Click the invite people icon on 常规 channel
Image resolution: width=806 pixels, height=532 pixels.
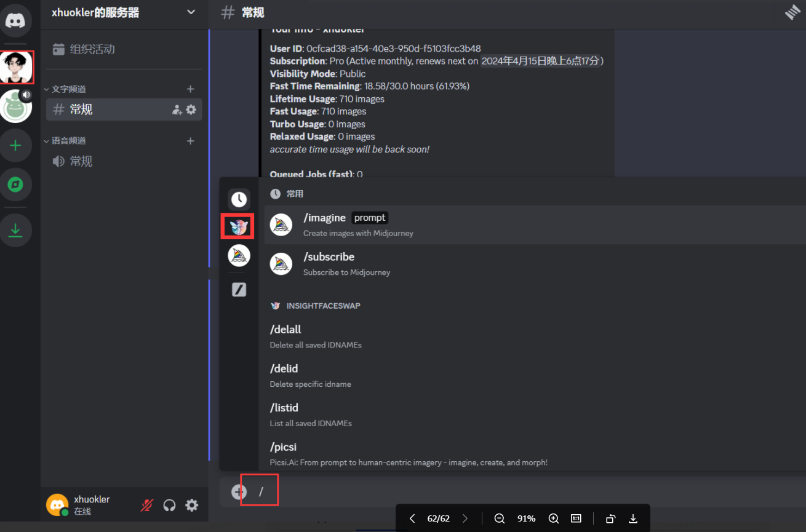[x=177, y=109]
